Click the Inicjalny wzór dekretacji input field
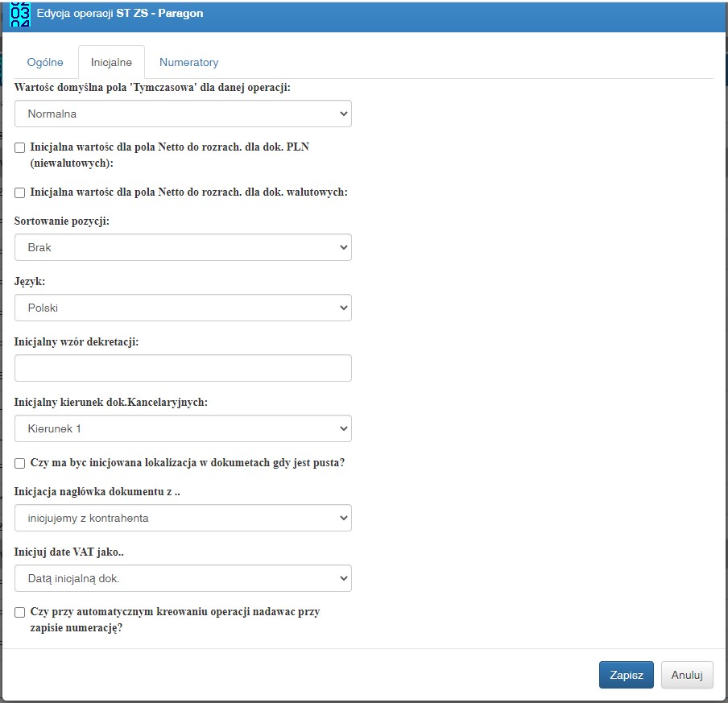The height and width of the screenshot is (703, 728). [x=183, y=368]
